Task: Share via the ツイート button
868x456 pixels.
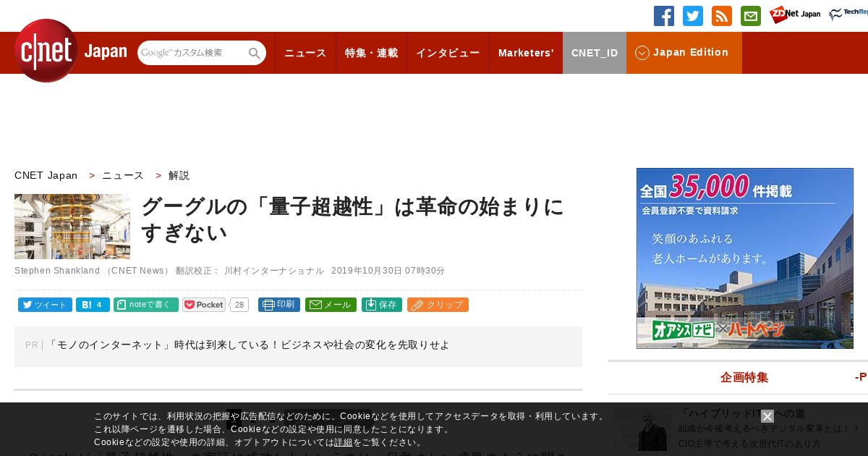Action: (x=45, y=305)
